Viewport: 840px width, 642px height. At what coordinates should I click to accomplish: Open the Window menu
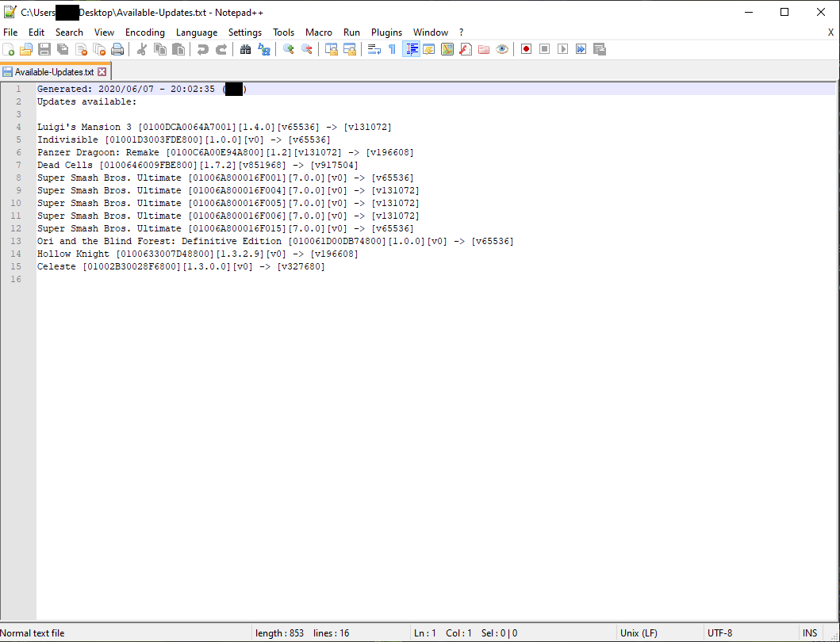[430, 32]
